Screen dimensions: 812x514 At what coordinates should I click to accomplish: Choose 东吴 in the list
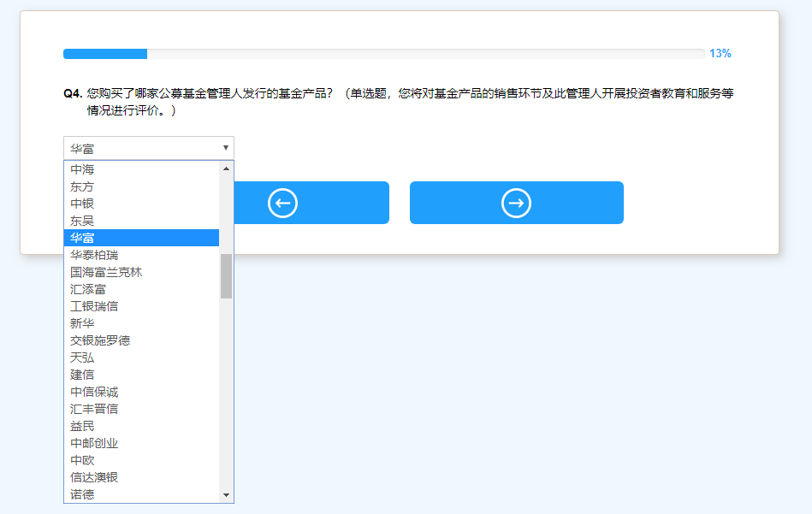pos(141,221)
